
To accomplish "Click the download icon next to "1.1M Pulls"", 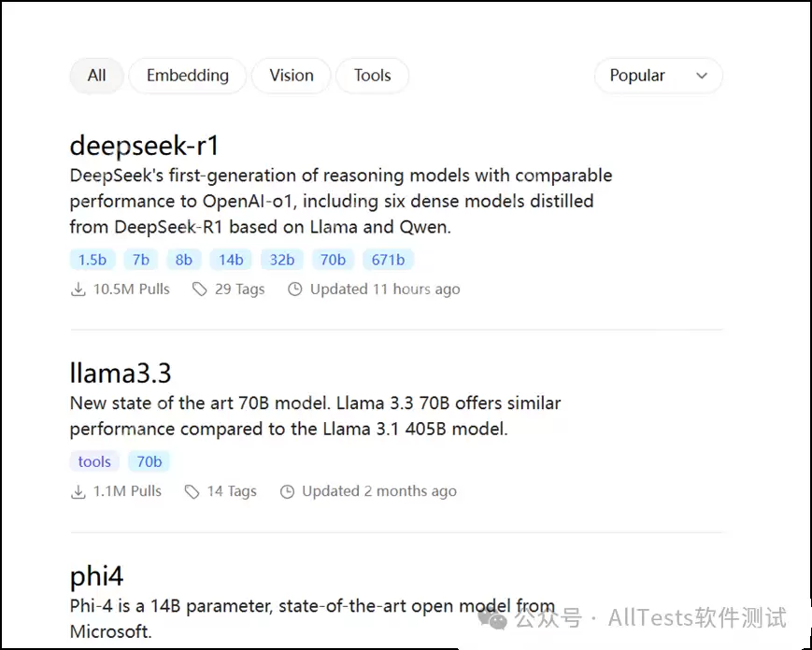I will tap(78, 491).
